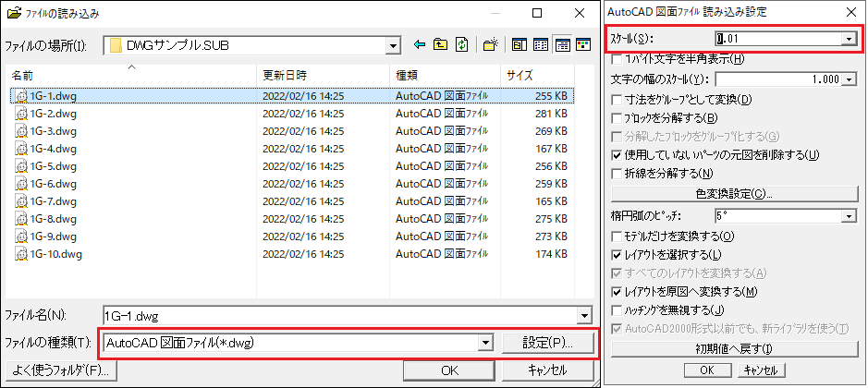
Task: Go up one folder level icon
Action: click(x=440, y=45)
